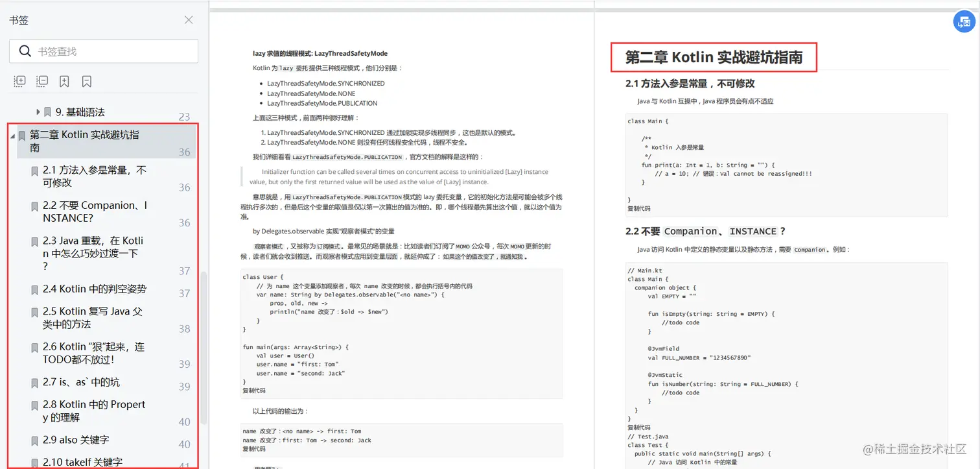This screenshot has width=980, height=469.
Task: Click the code line val EMPTY = ""
Action: pos(673,296)
